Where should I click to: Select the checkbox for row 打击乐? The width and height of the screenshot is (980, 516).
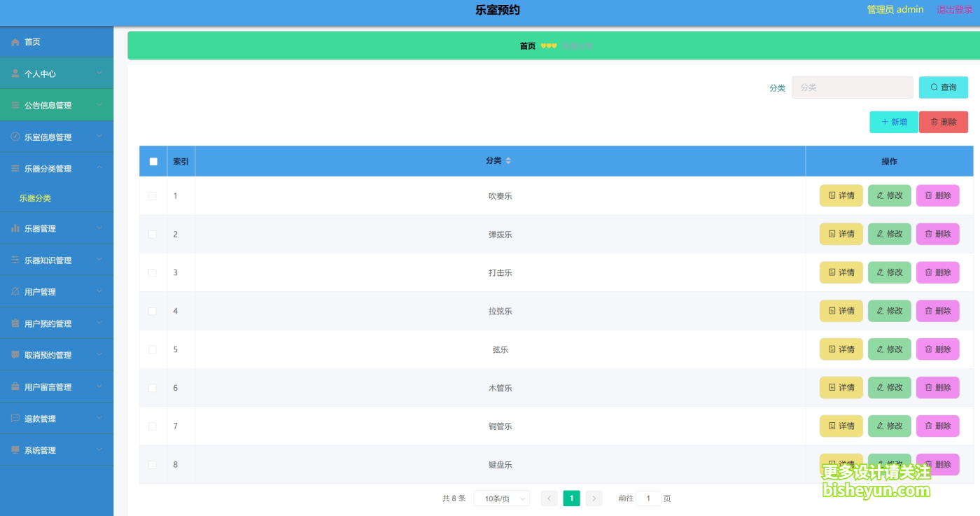coord(153,272)
